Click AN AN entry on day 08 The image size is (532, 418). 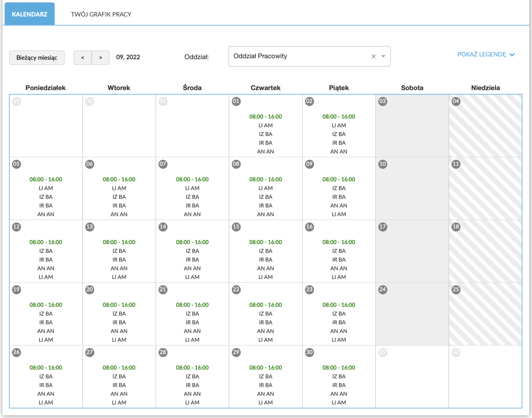pos(266,214)
